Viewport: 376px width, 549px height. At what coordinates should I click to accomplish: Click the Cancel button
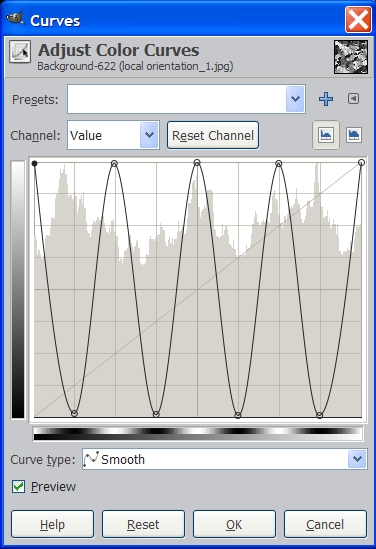pyautogui.click(x=325, y=524)
